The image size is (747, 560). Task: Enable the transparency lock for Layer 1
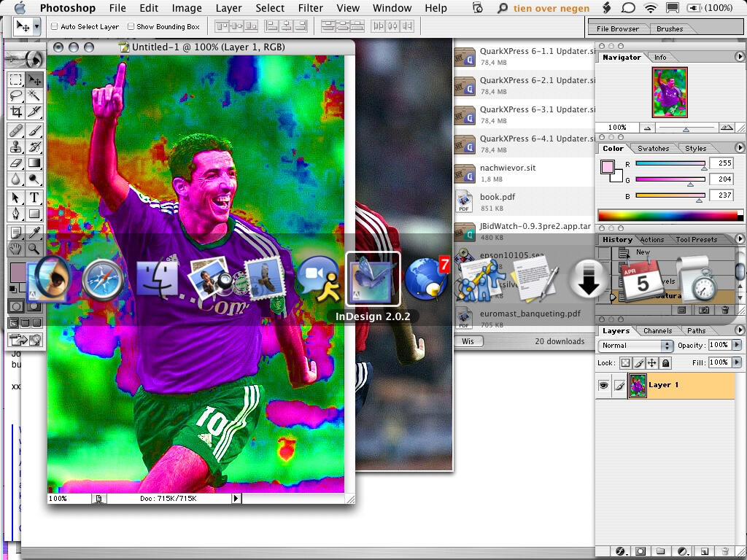625,362
